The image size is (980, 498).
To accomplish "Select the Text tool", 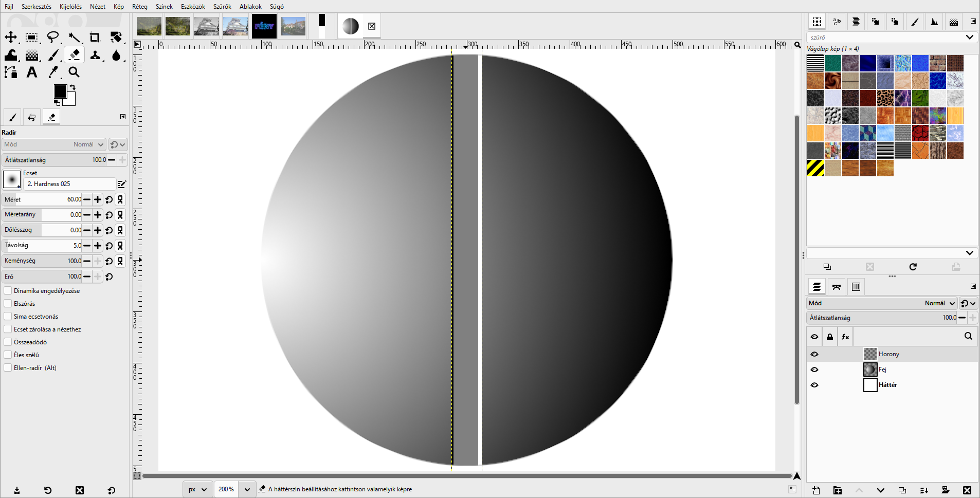I will [x=32, y=72].
